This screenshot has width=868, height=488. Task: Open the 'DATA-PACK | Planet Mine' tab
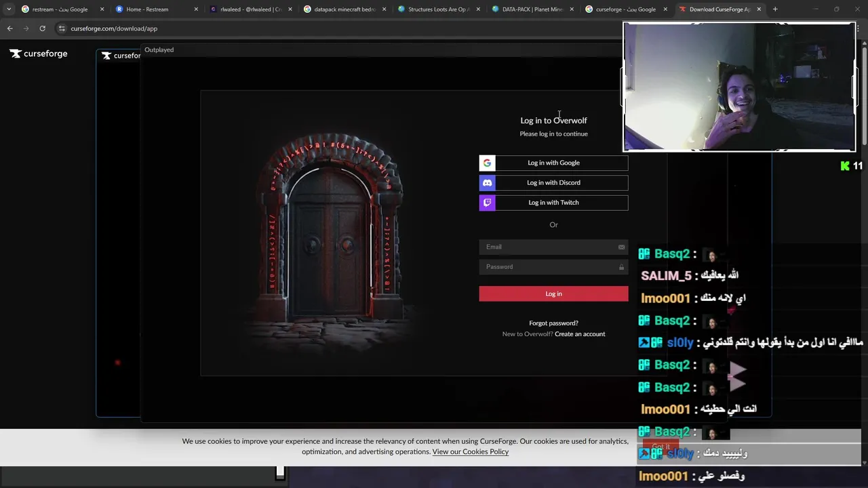pyautogui.click(x=532, y=9)
